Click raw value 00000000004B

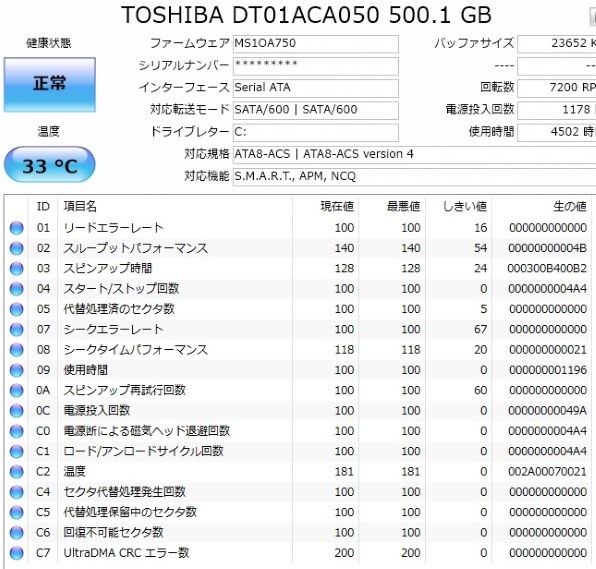(x=547, y=248)
